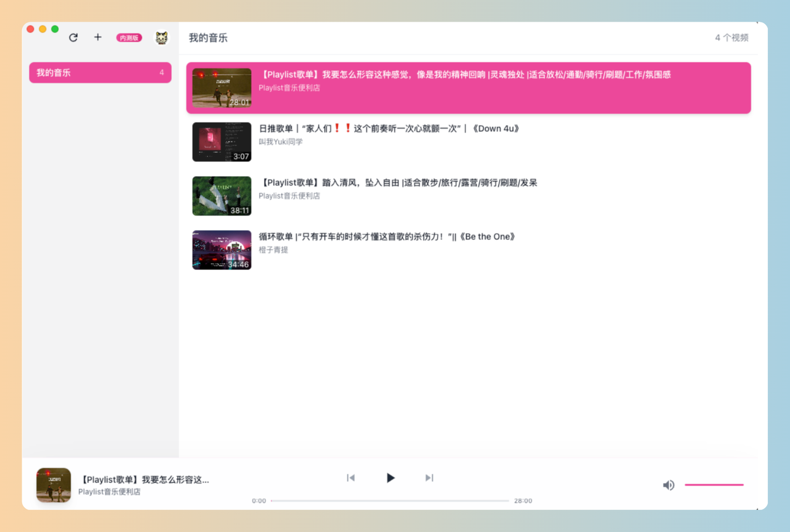790x532 pixels.
Task: Click the 内测版 beta badge
Action: 129,37
